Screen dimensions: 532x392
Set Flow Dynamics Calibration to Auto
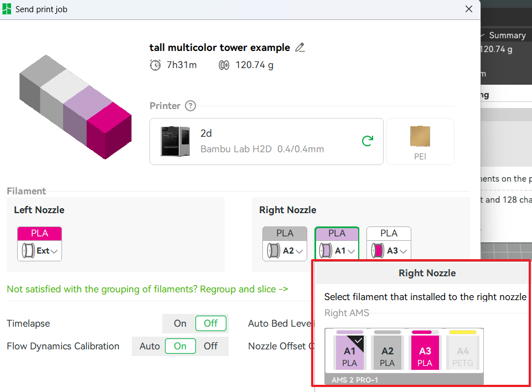pos(149,346)
